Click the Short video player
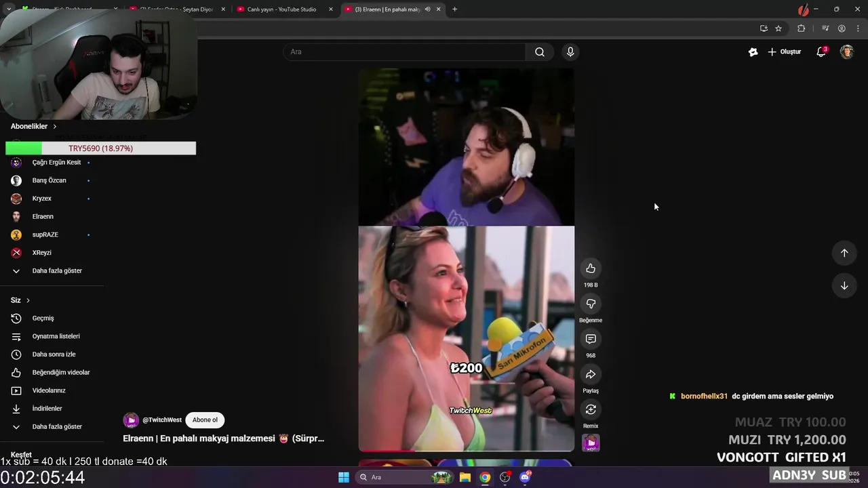 tap(467, 260)
